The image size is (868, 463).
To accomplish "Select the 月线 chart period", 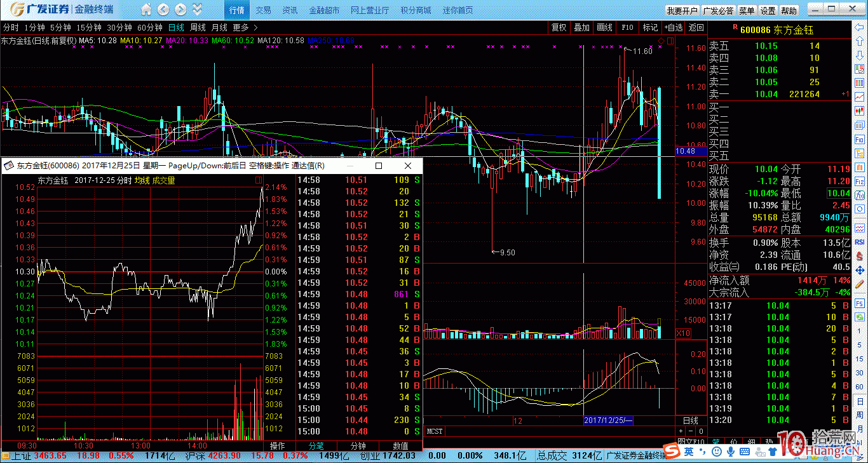I will point(219,27).
